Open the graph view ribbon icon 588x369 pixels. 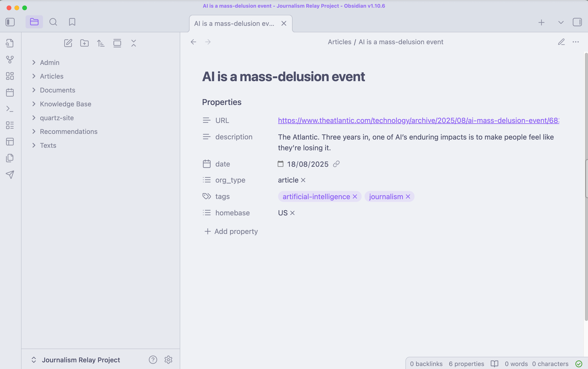(10, 60)
